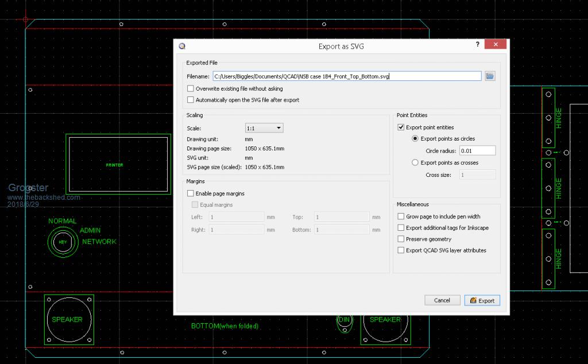Click the NORMAL label in drawing

click(62, 221)
